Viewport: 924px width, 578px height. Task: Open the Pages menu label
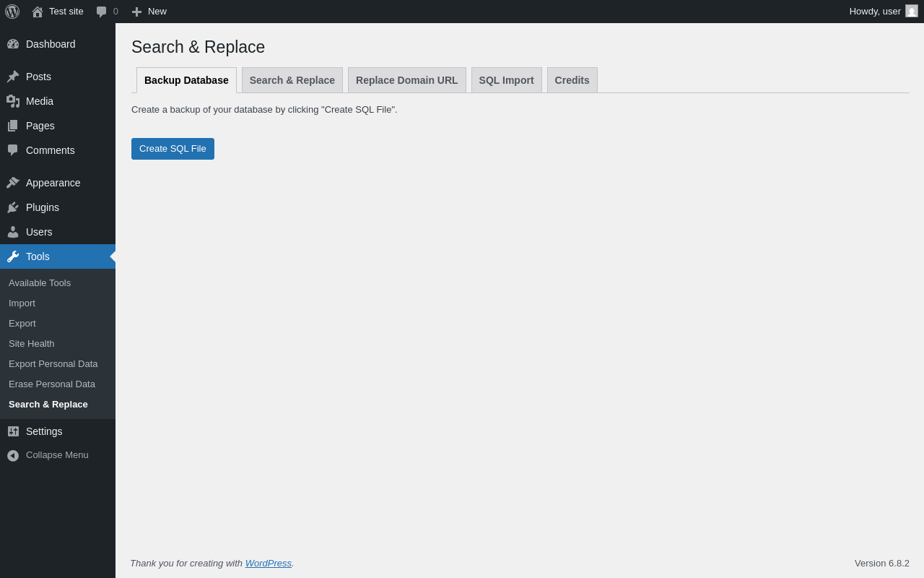click(x=40, y=126)
